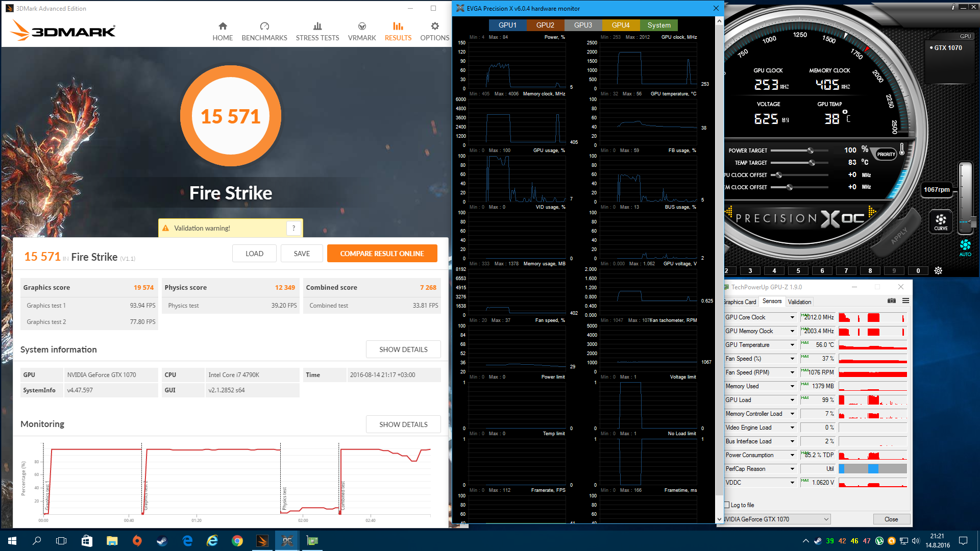Select Precision X profile slot 5
The width and height of the screenshot is (980, 551).
click(x=798, y=271)
